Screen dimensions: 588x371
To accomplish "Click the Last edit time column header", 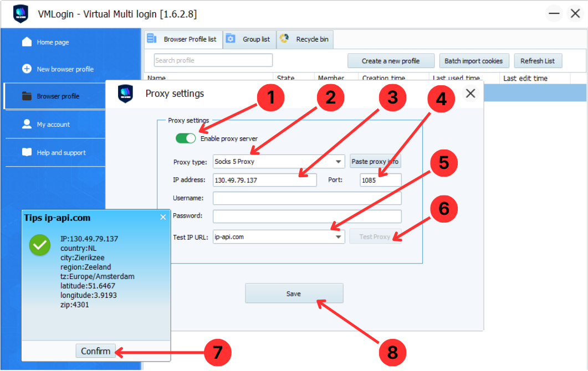I will tap(525, 78).
